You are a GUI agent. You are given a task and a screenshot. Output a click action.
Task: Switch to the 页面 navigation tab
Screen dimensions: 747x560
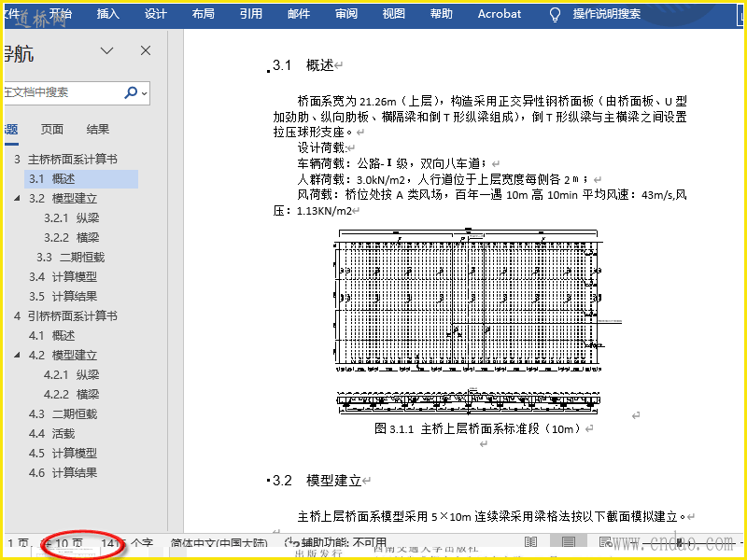click(52, 129)
